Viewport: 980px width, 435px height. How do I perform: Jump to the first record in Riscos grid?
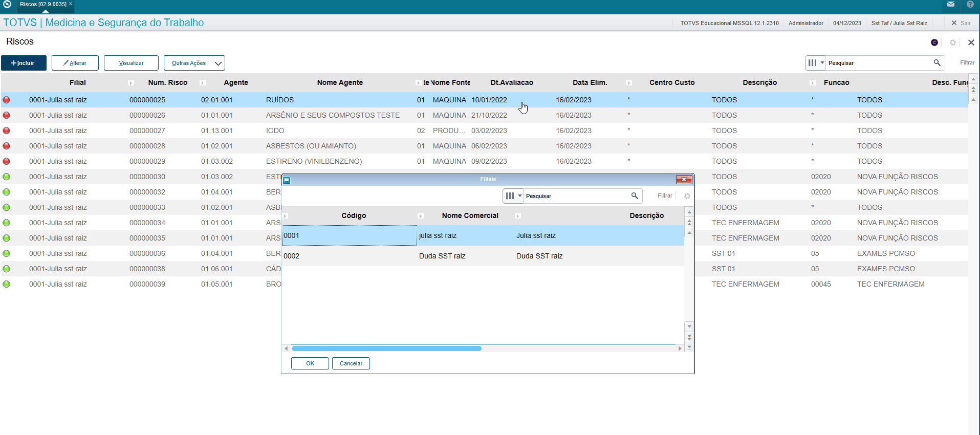click(x=973, y=79)
